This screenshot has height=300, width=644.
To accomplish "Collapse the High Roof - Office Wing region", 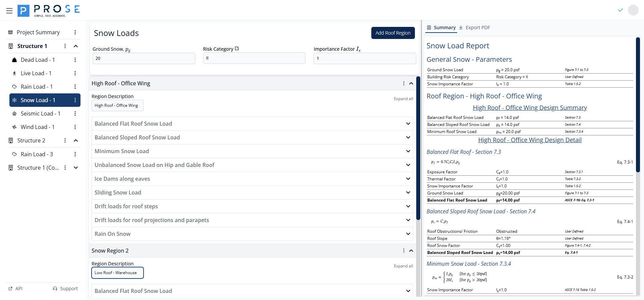I will coord(411,83).
